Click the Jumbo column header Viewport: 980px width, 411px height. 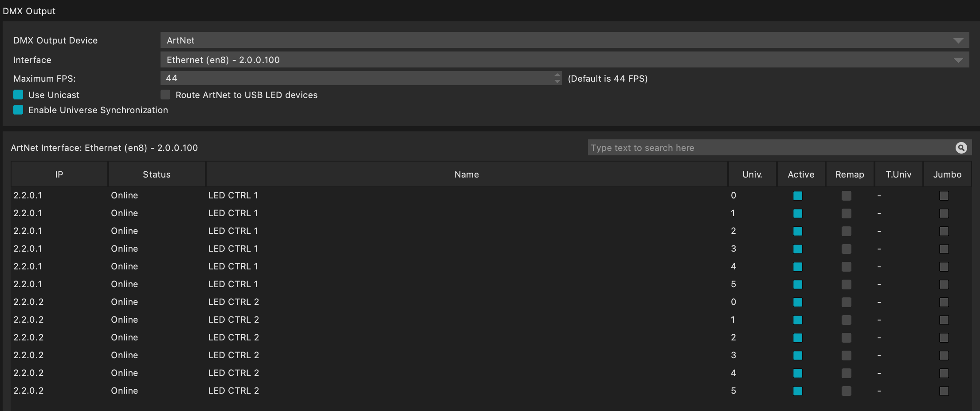(947, 174)
